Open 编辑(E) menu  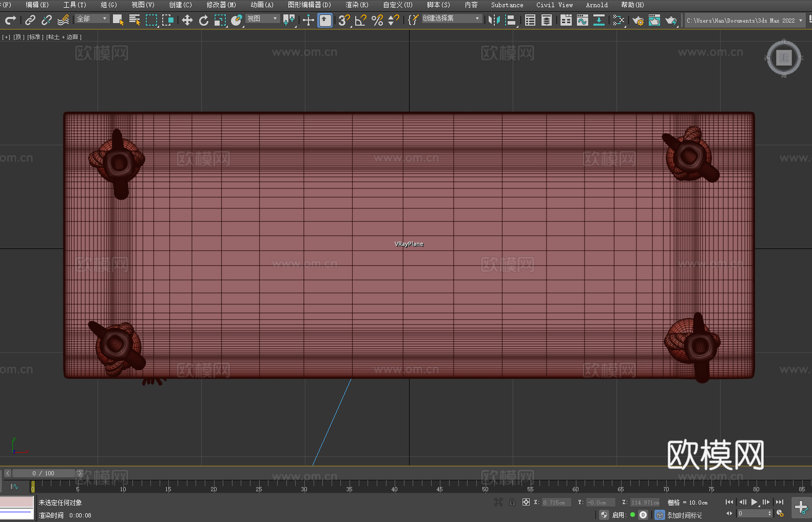coord(37,5)
